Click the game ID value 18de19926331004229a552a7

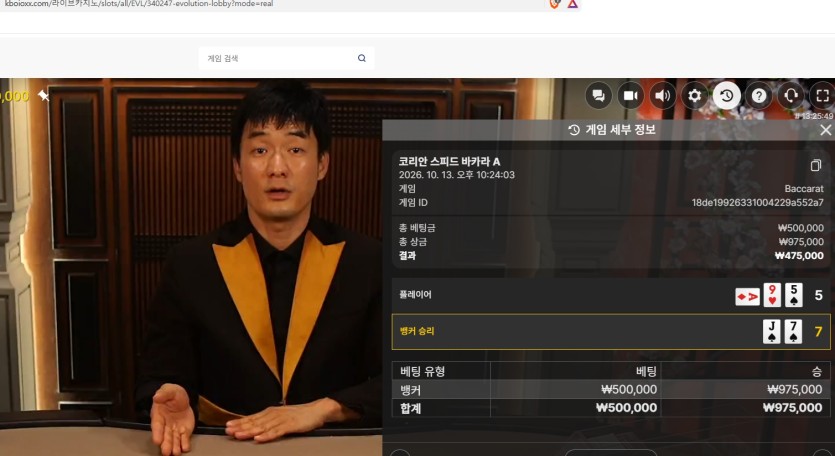[757, 202]
